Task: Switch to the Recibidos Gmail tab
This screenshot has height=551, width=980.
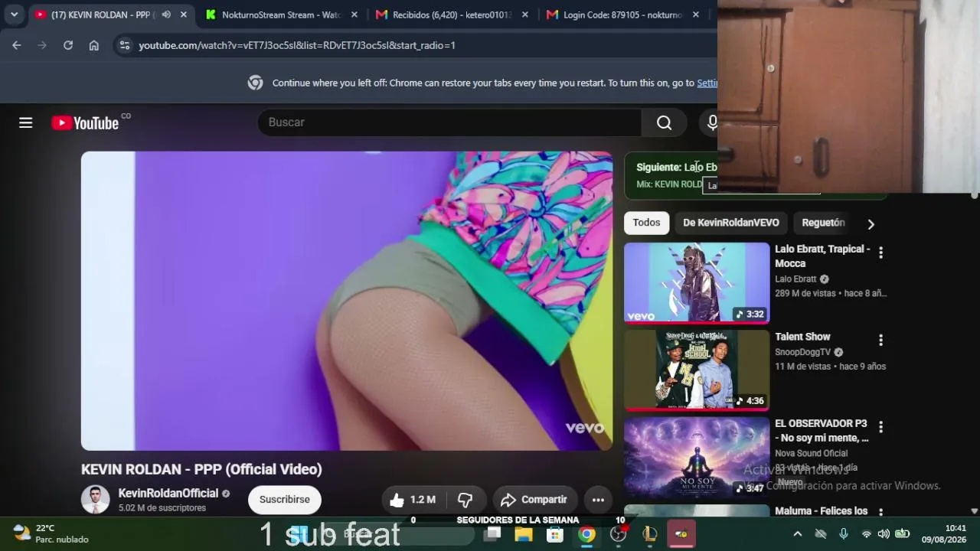Action: pos(452,15)
